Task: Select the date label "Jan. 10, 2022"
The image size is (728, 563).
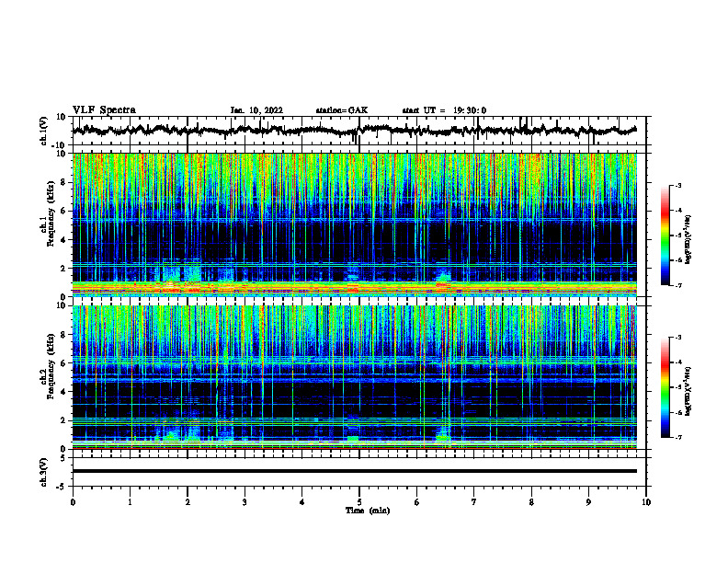Action: (256, 110)
